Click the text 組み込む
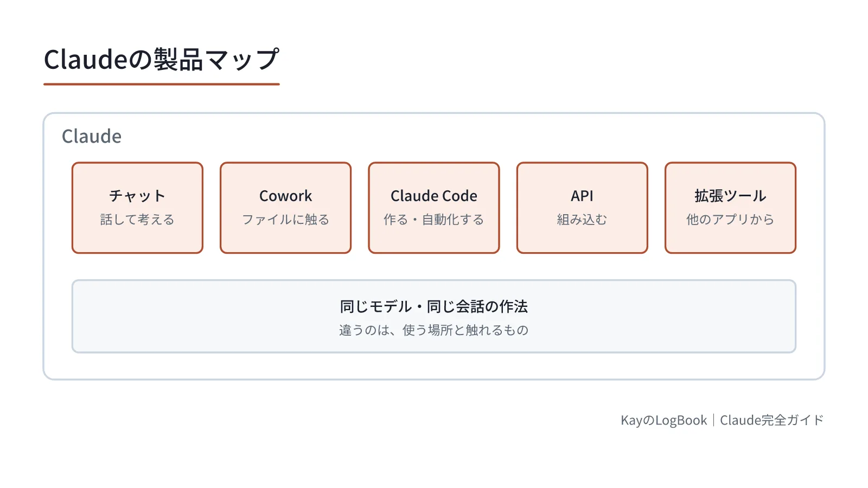Image resolution: width=868 pixels, height=488 pixels. point(582,220)
